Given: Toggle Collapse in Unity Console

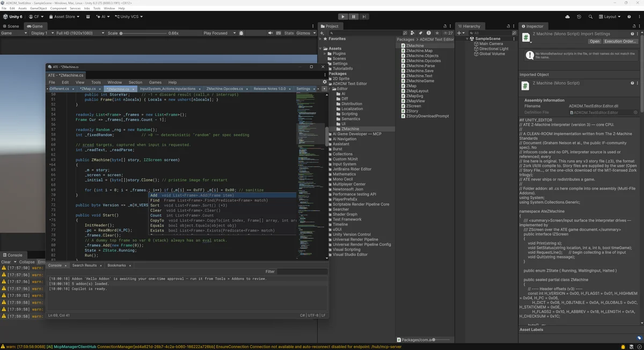Looking at the screenshot, I should (26, 262).
